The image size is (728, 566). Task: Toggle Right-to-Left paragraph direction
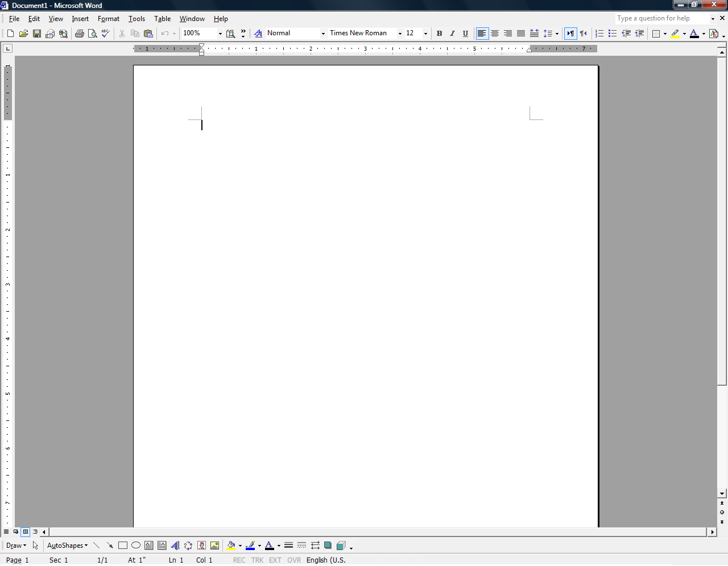[x=584, y=34]
